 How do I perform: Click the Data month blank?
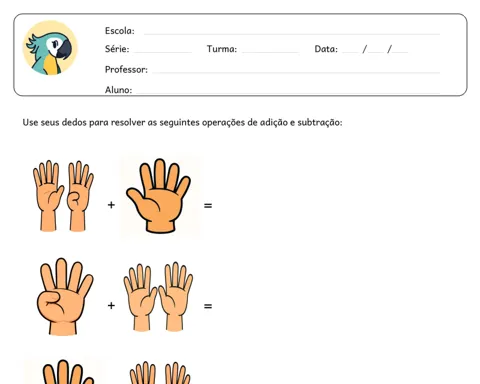coord(376,51)
